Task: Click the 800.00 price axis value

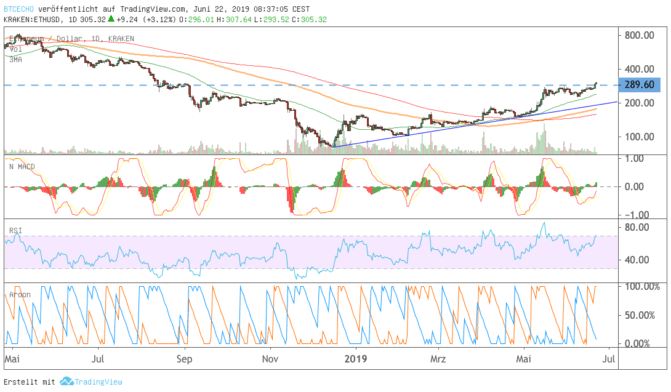Action: [639, 35]
